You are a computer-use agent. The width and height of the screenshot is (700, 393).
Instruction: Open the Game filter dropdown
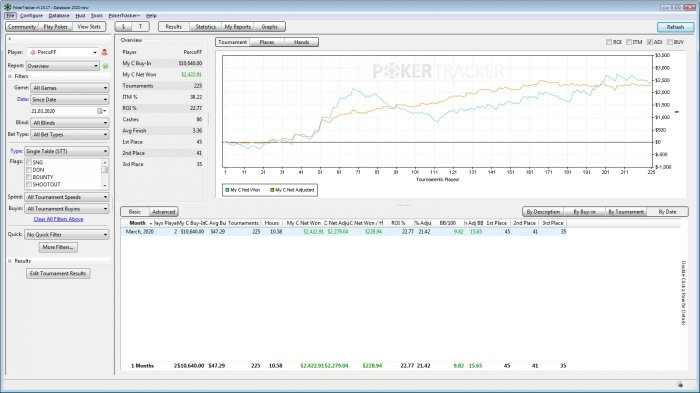click(70, 88)
